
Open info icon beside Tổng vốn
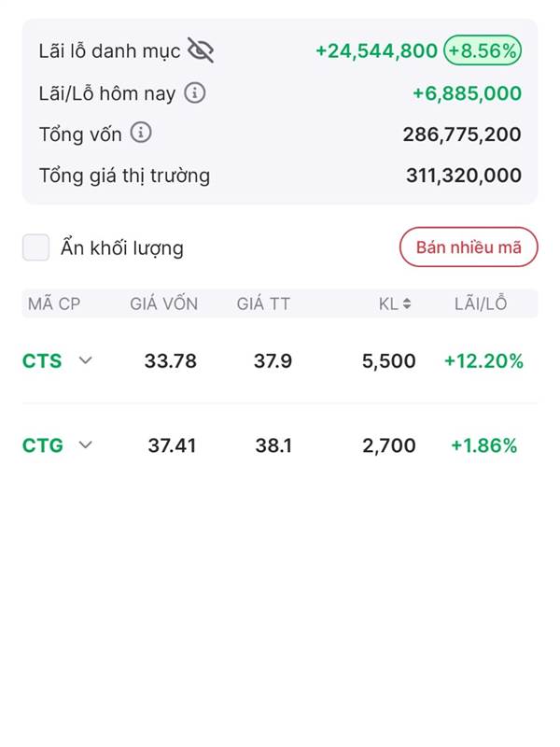141,133
